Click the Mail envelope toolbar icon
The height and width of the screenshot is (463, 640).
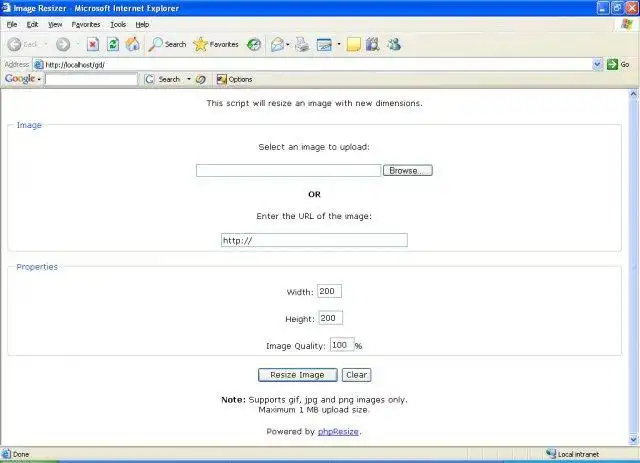pyautogui.click(x=277, y=44)
